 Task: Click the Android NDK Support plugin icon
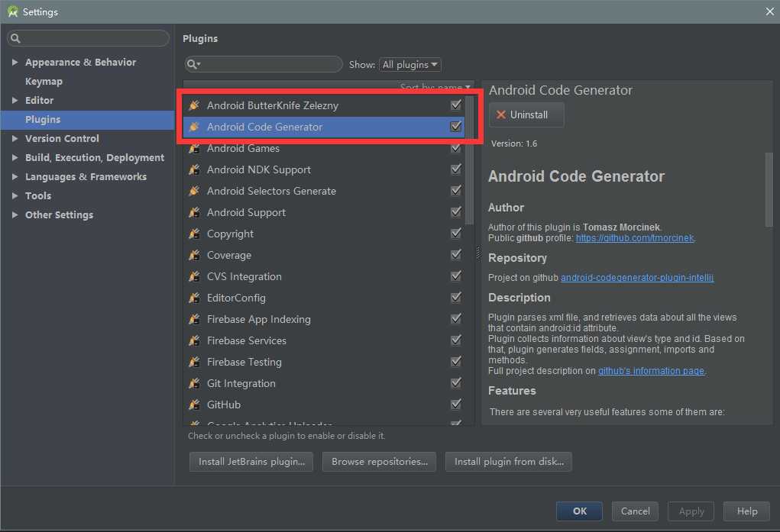point(194,169)
